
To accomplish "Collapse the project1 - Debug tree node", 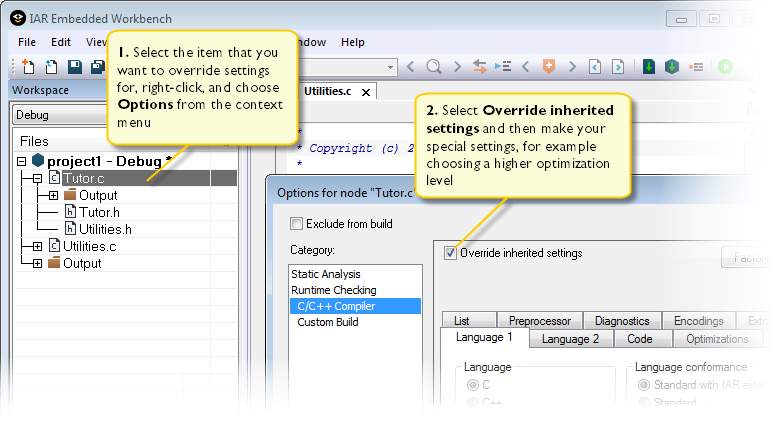I will [21, 161].
